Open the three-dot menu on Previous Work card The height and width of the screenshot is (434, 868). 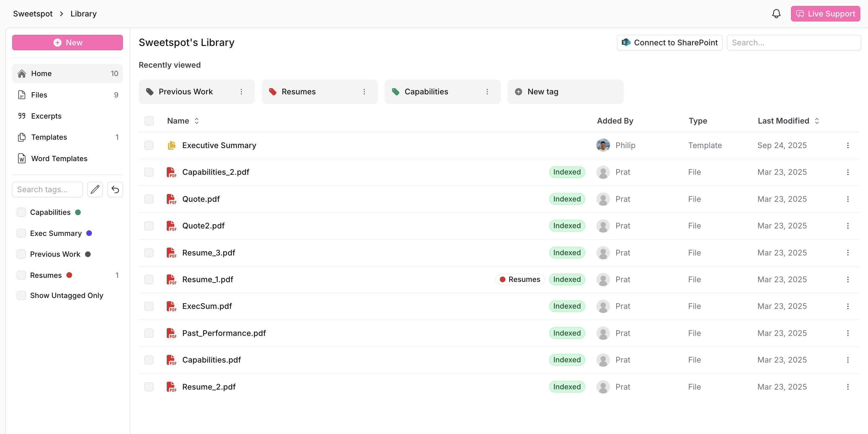coord(241,92)
